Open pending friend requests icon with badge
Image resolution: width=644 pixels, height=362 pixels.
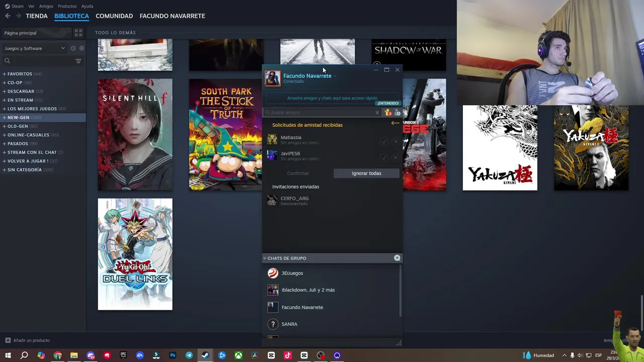388,113
